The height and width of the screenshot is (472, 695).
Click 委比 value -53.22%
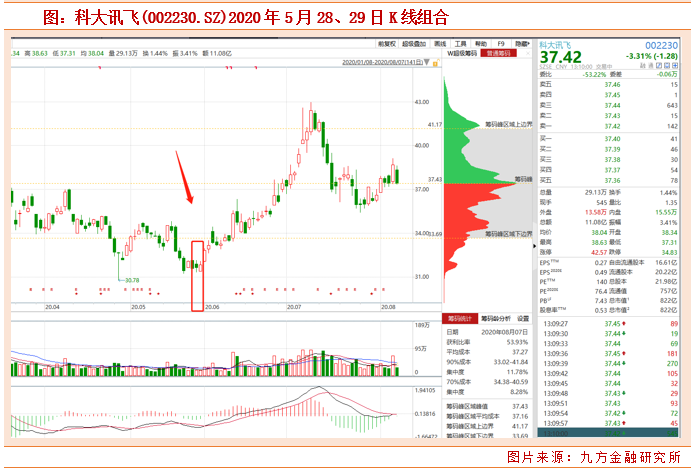coord(594,74)
